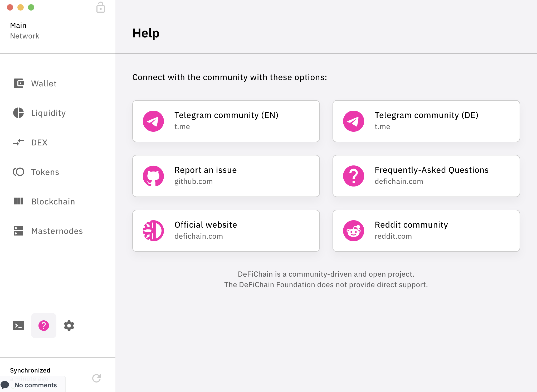Image resolution: width=537 pixels, height=392 pixels.
Task: Open the console terminal icon
Action: coord(18,326)
